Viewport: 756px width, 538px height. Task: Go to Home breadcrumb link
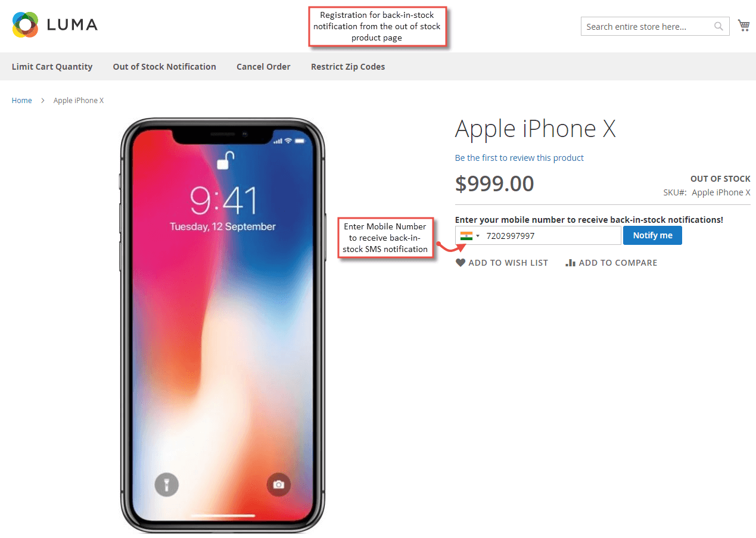point(22,101)
